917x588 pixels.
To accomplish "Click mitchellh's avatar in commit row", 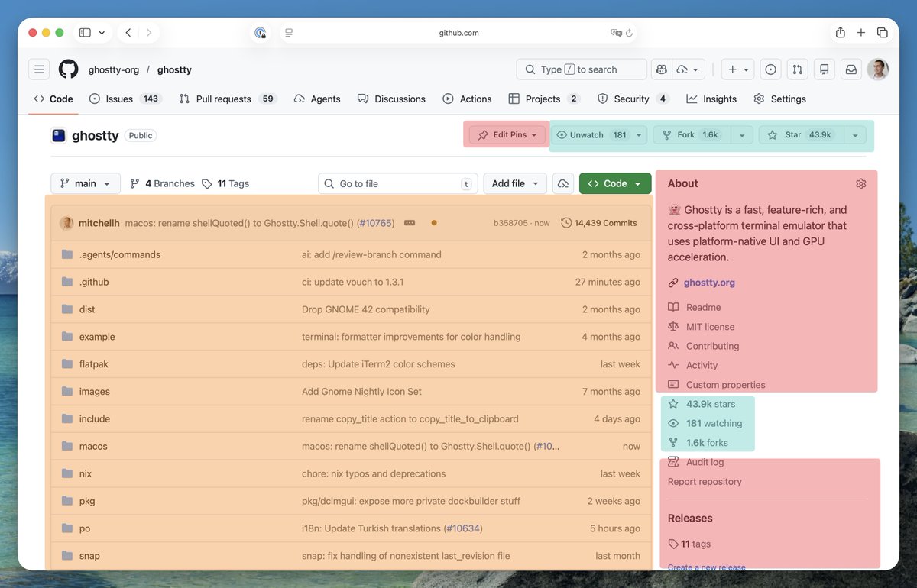I will click(66, 223).
